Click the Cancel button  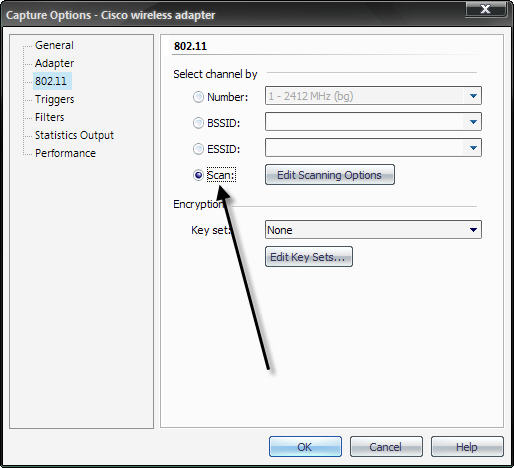coord(386,447)
